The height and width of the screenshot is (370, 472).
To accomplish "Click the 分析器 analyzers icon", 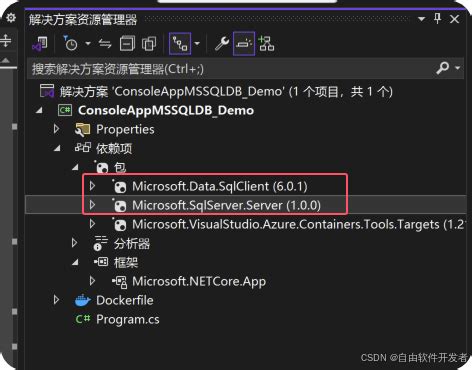I will pos(100,243).
